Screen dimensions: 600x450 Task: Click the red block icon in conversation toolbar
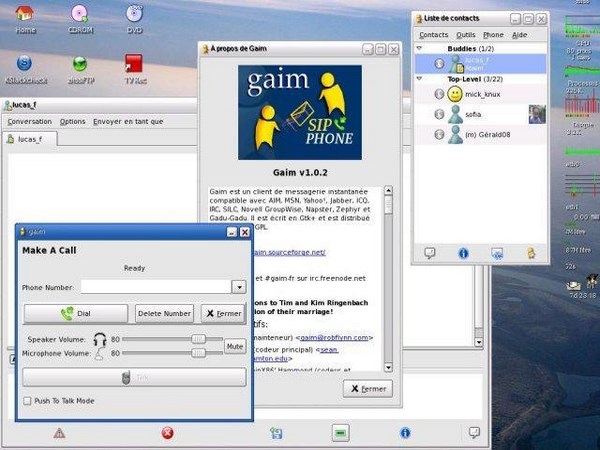click(167, 433)
